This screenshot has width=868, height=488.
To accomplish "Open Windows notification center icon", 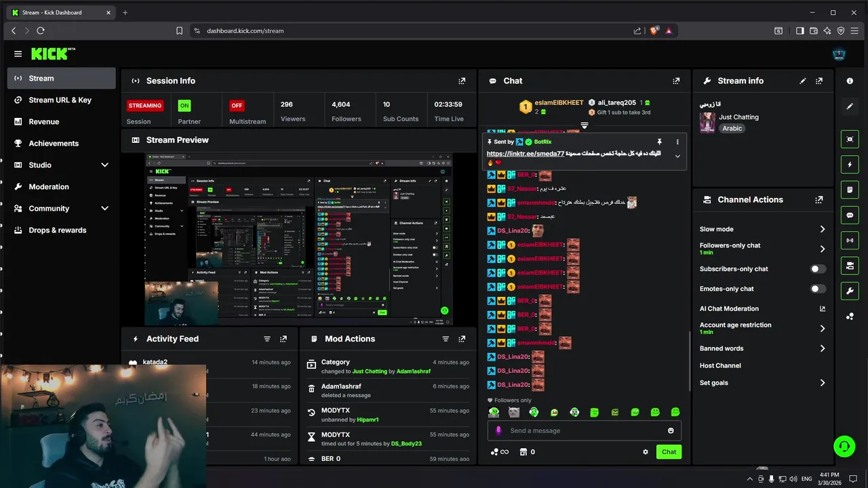I will (x=854, y=479).
